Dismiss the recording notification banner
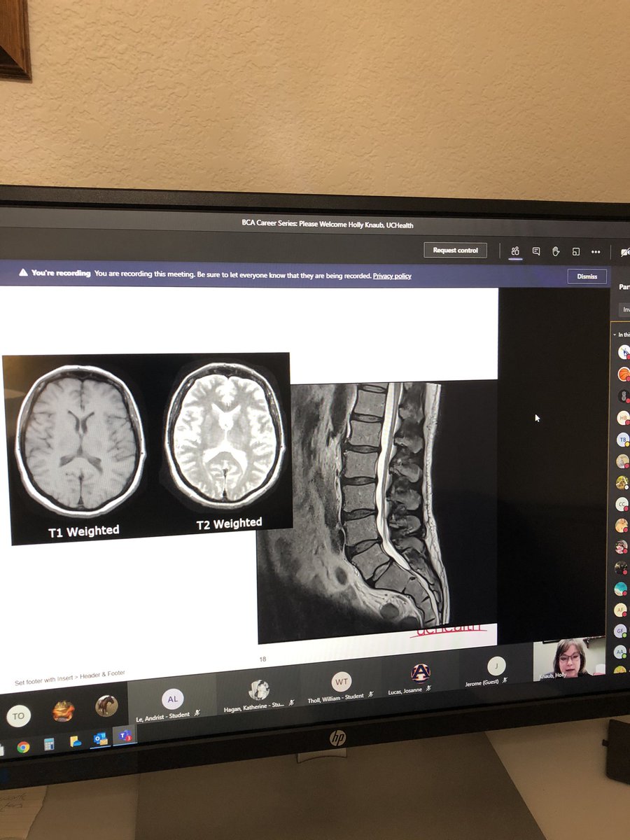The width and height of the screenshot is (630, 840). tap(587, 276)
